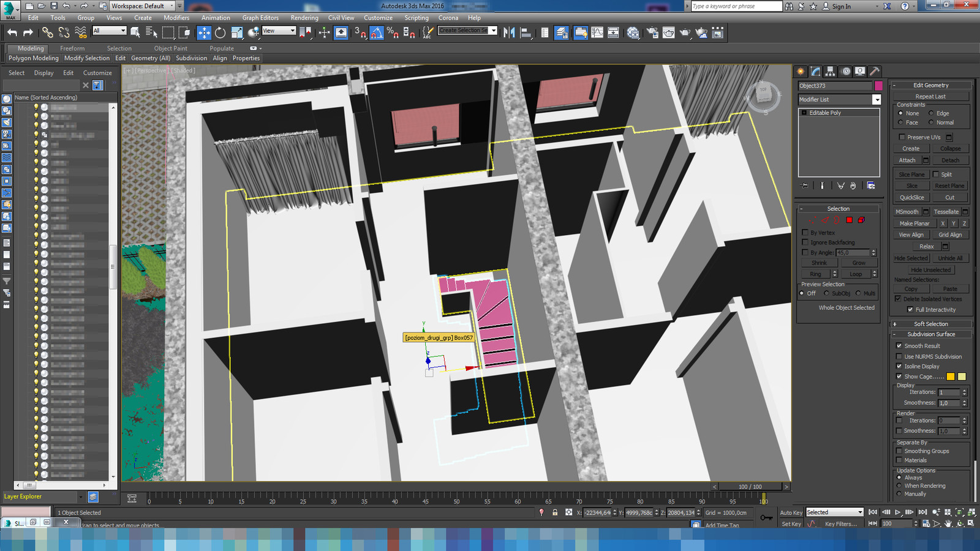Switch to Object Paint ribbon tab
The height and width of the screenshot is (551, 980).
tap(171, 48)
